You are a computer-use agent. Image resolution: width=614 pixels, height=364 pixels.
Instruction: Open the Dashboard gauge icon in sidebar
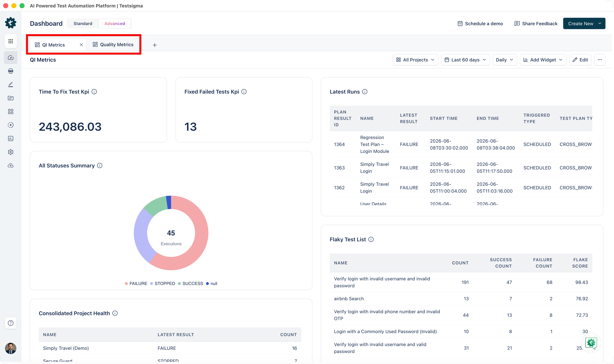(10, 58)
